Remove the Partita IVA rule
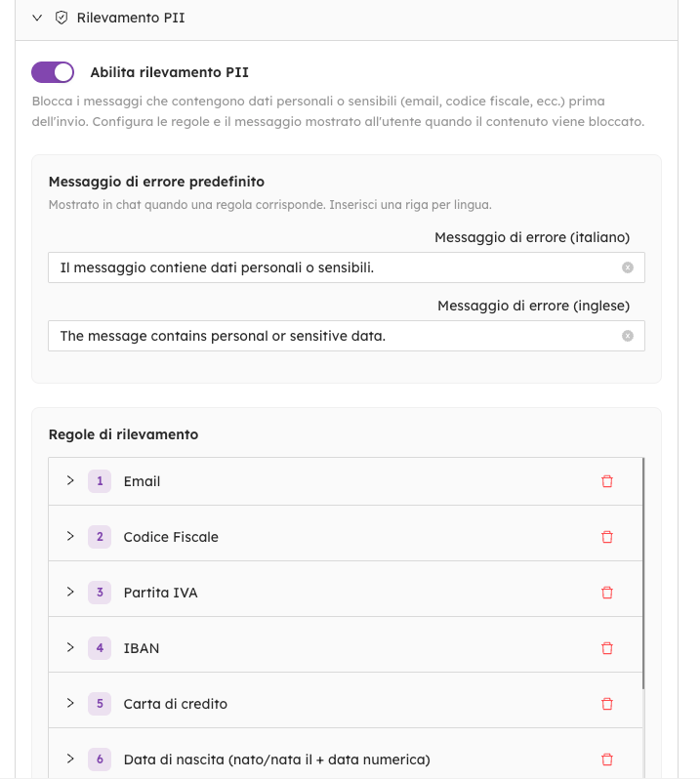The width and height of the screenshot is (700, 780). pos(606,593)
